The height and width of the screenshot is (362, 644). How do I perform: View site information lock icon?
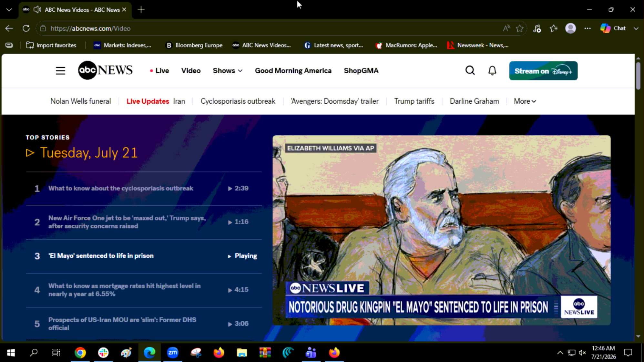click(43, 28)
